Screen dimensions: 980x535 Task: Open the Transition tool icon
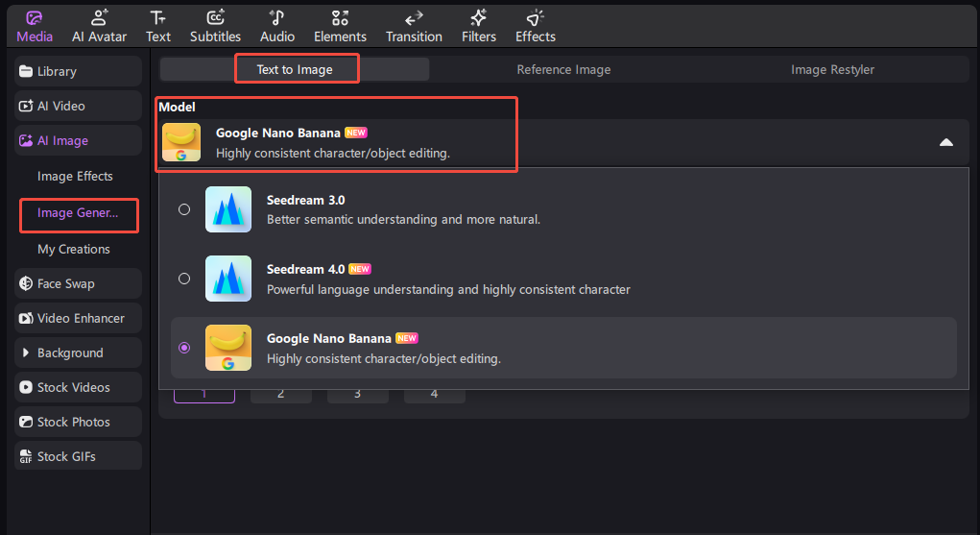tap(414, 18)
